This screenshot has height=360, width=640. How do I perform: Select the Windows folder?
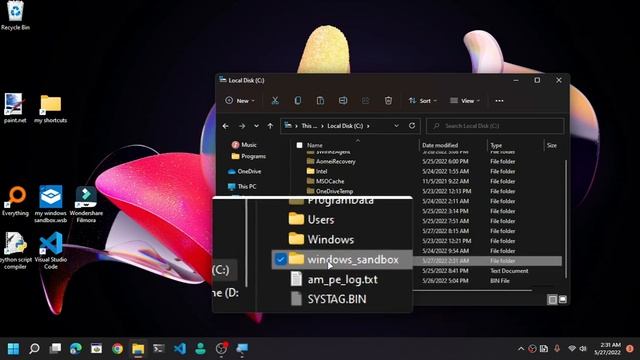(x=321, y=240)
